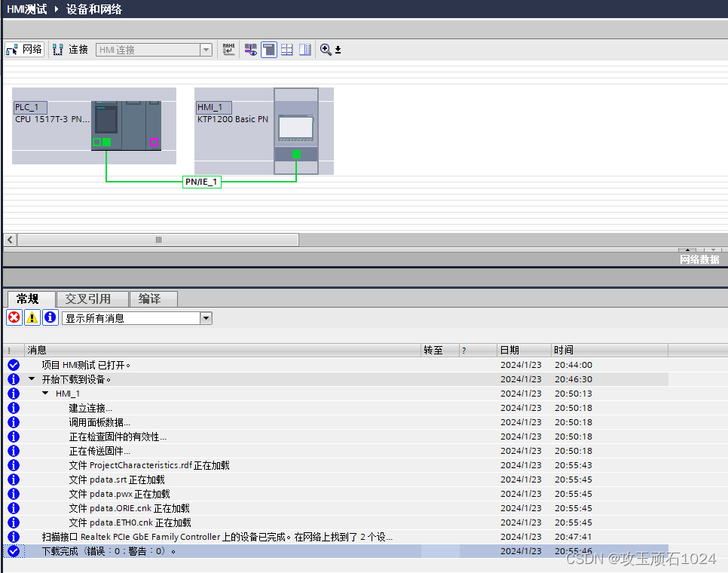The width and height of the screenshot is (728, 573).
Task: Click the 转至 (Go to) column header
Action: point(440,350)
